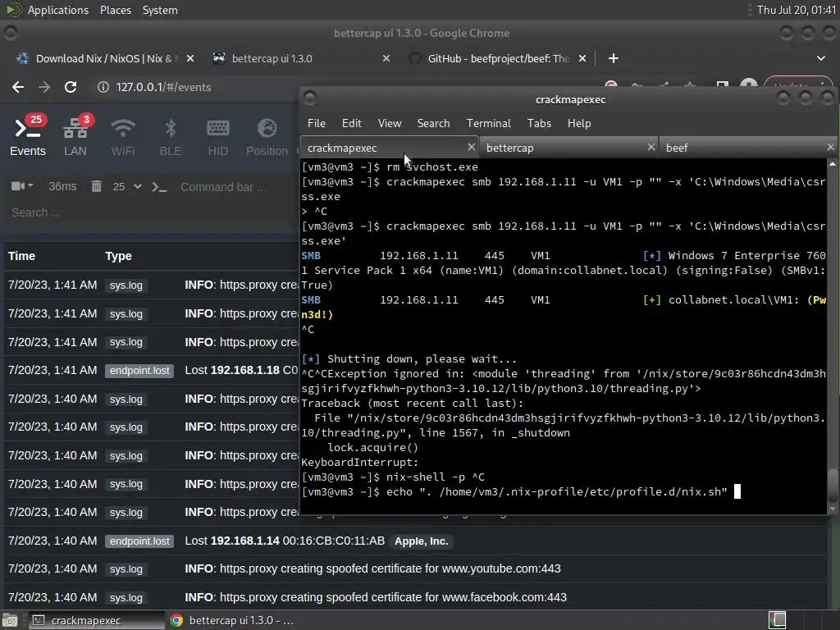The height and width of the screenshot is (630, 840).
Task: Click the trash icon to clear events
Action: 97,186
